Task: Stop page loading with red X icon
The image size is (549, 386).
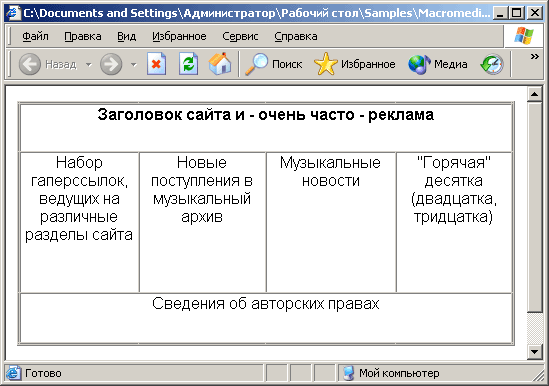Action: click(156, 64)
